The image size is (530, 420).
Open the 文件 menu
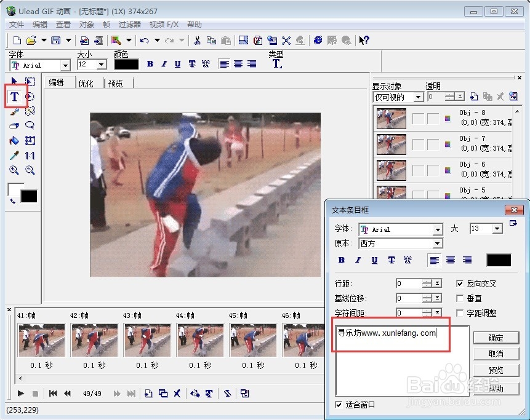[x=17, y=25]
